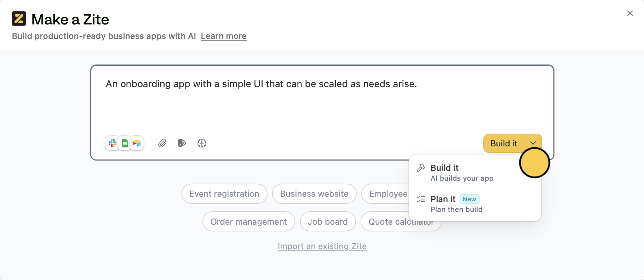
Task: Toggle the Build it dropdown chevron
Action: (x=533, y=143)
